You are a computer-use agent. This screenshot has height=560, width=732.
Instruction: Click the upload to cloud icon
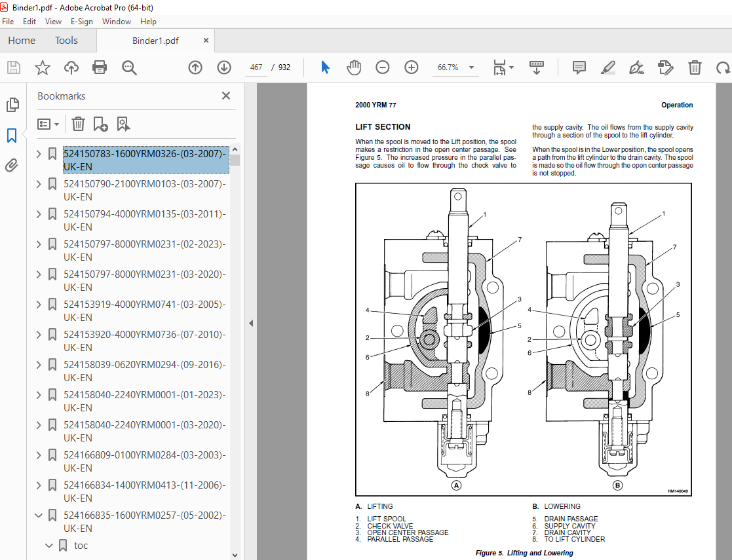click(71, 67)
